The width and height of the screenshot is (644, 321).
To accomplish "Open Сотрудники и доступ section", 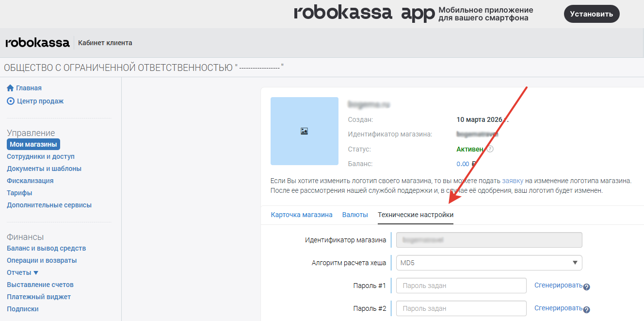I will (x=41, y=156).
